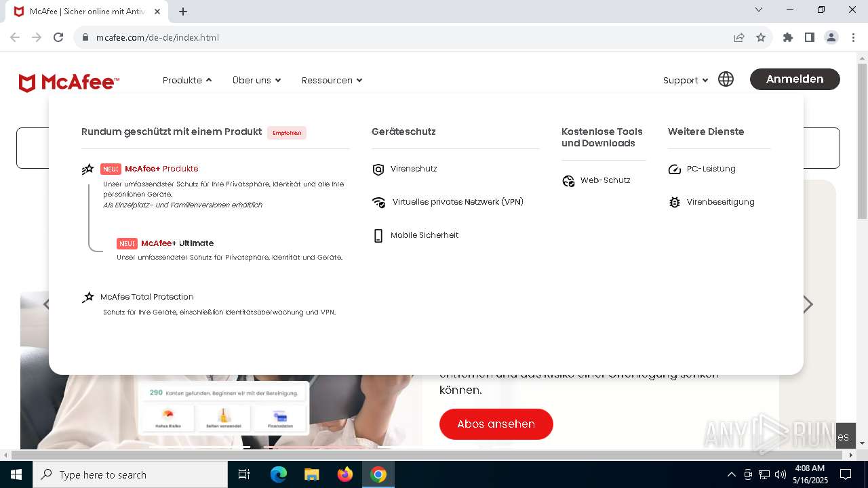Click the taskbar clock and date

810,474
